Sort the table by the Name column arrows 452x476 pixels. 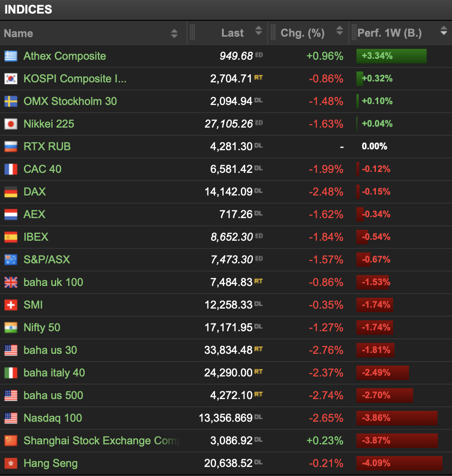tap(174, 33)
